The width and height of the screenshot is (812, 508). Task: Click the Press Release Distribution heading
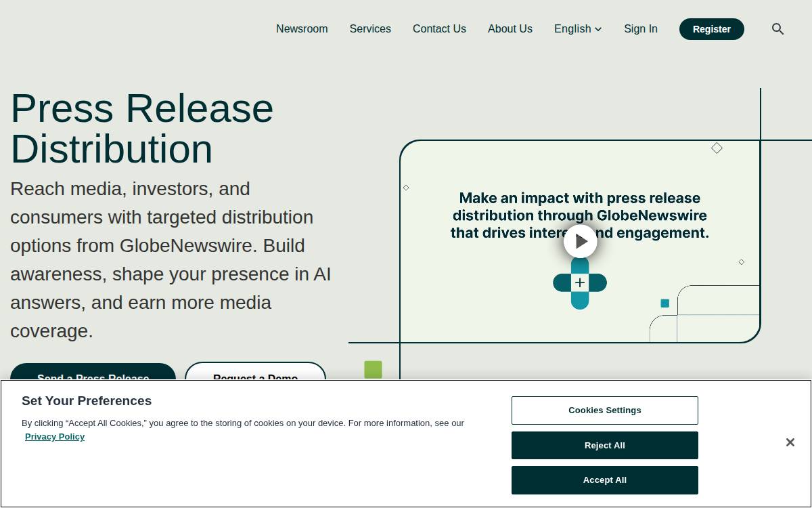(x=142, y=128)
